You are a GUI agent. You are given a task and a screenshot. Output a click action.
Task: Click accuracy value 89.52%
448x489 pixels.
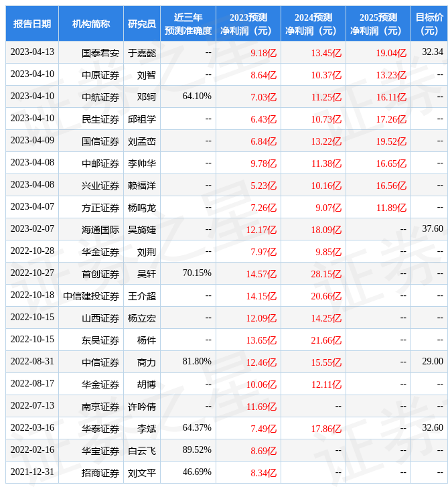click(x=197, y=450)
